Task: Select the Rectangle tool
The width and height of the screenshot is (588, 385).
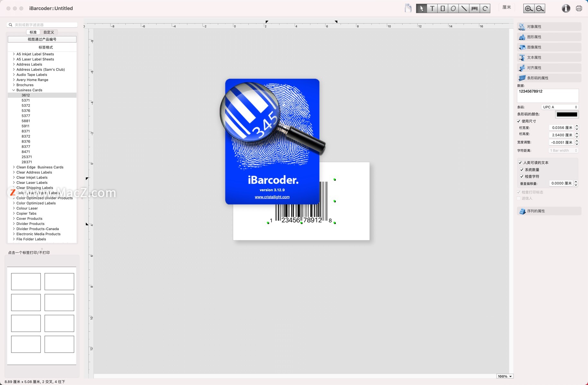Action: click(443, 9)
